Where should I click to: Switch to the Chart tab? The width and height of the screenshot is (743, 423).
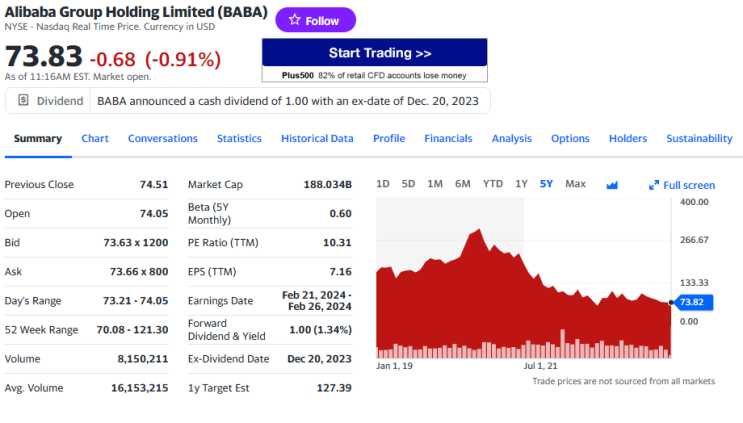pos(95,139)
